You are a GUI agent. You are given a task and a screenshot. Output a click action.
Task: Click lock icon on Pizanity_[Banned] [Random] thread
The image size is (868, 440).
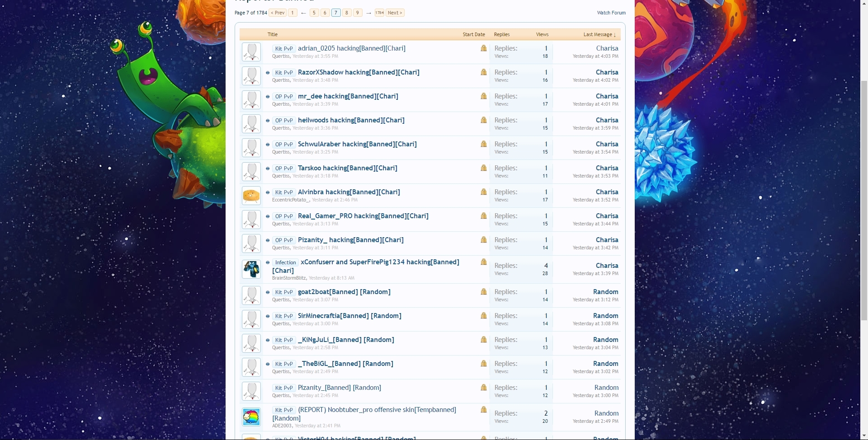click(484, 387)
